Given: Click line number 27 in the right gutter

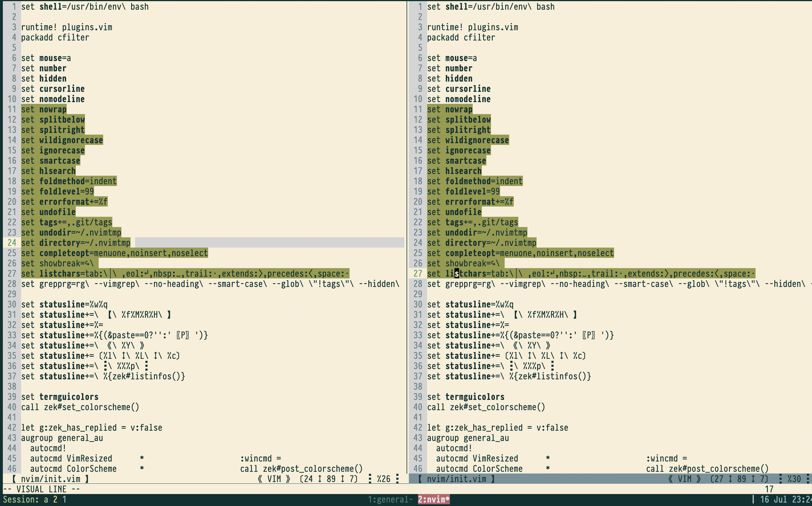Looking at the screenshot, I should [418, 274].
